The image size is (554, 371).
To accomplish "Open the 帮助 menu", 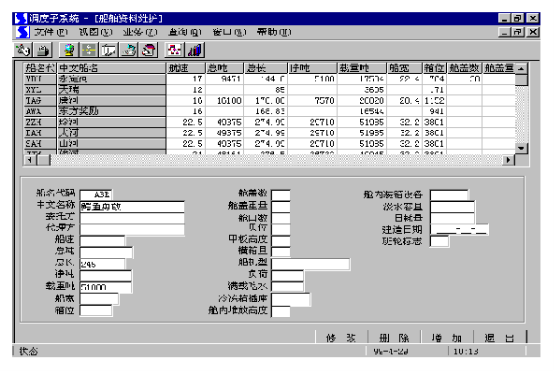I will pyautogui.click(x=274, y=33).
